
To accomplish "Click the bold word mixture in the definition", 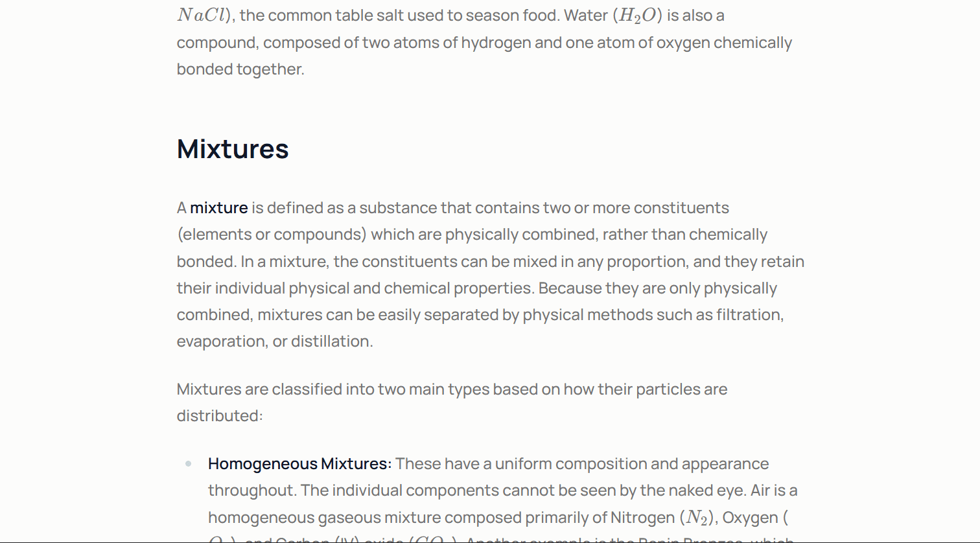I will 219,208.
